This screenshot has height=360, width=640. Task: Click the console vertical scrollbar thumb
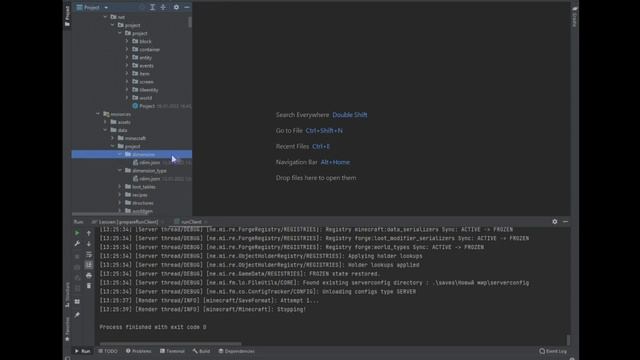point(568,340)
